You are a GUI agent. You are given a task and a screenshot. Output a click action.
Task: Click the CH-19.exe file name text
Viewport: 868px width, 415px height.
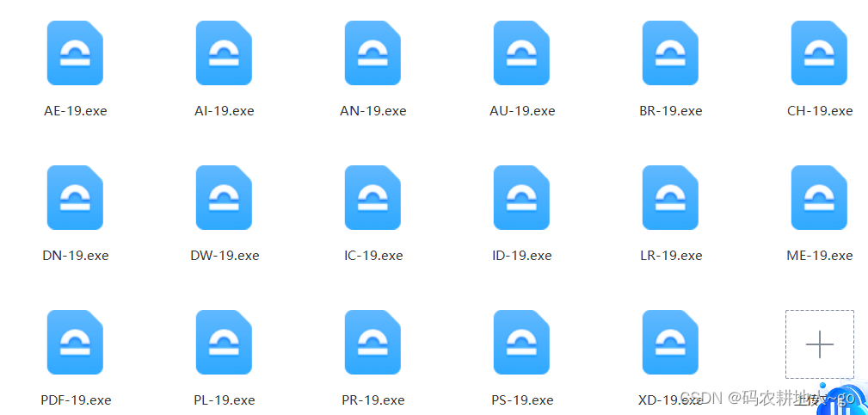(820, 111)
